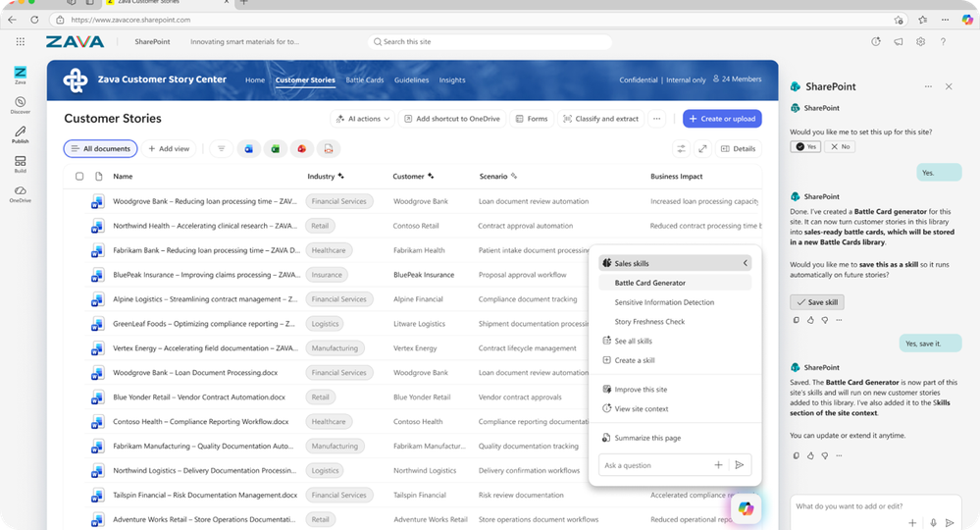
Task: Open the view options sliders icon
Action: click(x=681, y=149)
